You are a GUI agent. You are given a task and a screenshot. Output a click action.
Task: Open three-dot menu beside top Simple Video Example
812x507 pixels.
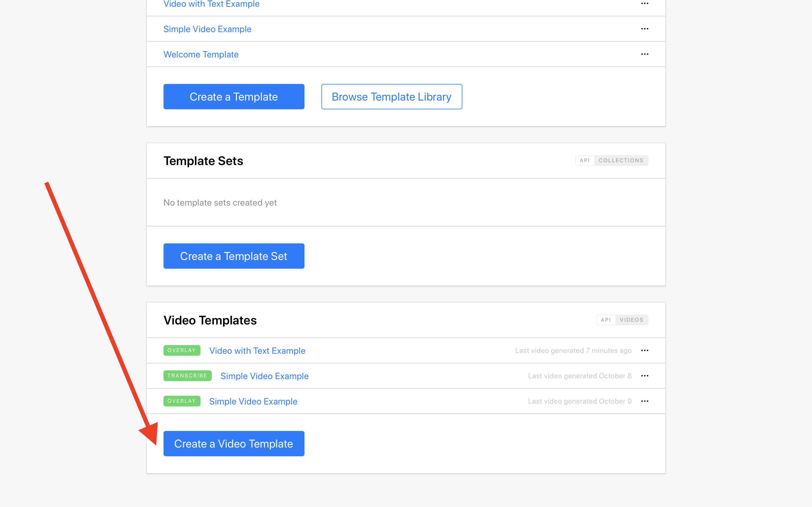(645, 29)
